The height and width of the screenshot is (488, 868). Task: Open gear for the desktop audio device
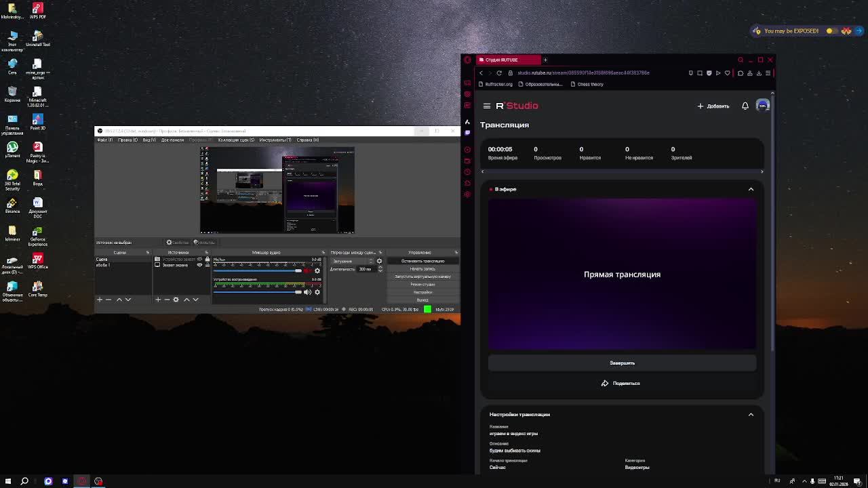(x=317, y=292)
